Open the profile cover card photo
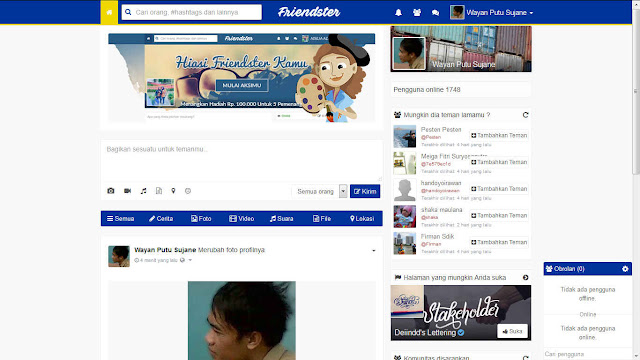Screen dimensions: 640x360 pyautogui.click(x=461, y=49)
